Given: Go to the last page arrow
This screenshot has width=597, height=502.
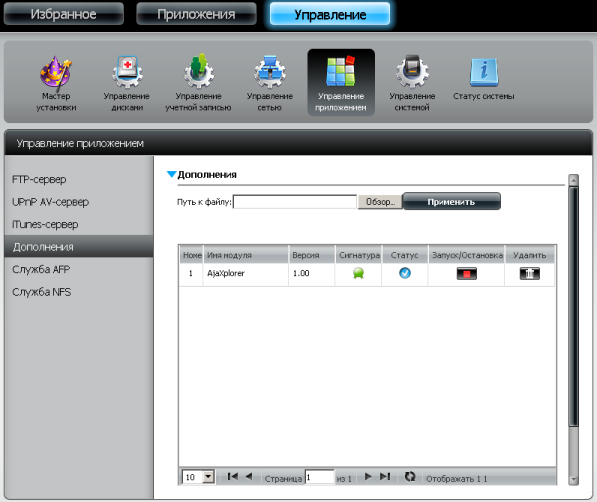Looking at the screenshot, I should [385, 476].
